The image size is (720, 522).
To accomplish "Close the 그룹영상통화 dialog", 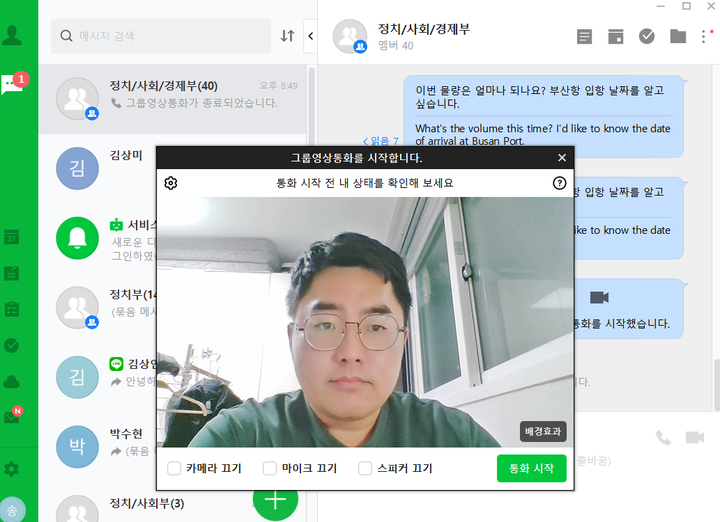I will [x=562, y=158].
